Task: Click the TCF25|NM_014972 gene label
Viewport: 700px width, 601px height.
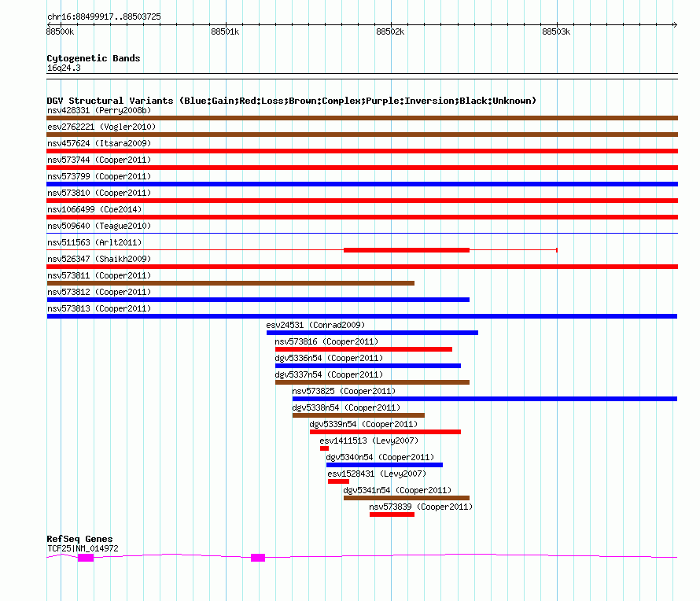Action: pos(83,549)
